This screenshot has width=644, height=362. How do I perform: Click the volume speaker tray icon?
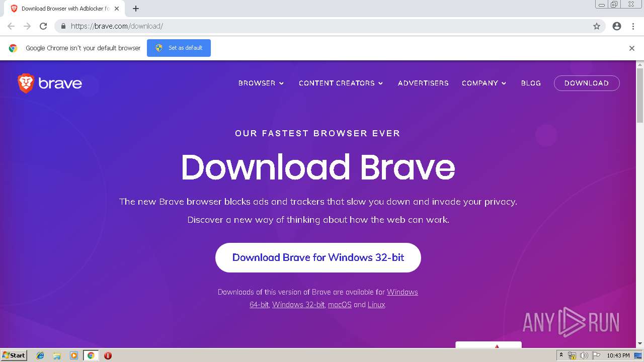(x=584, y=355)
